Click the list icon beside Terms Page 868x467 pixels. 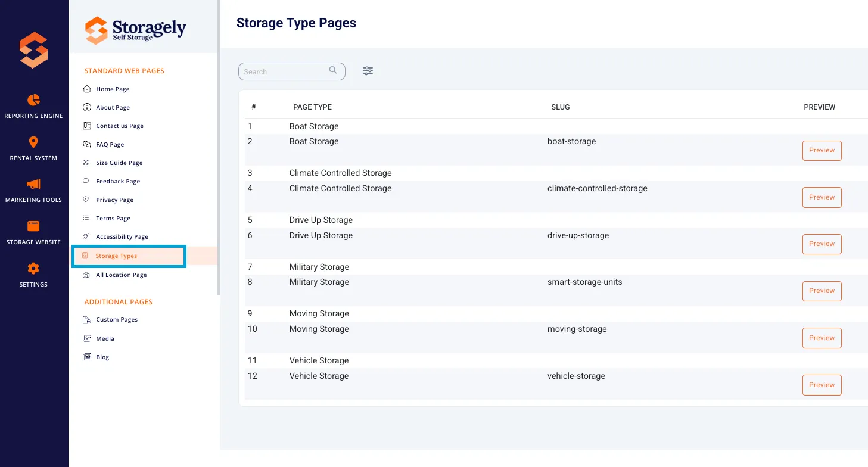click(x=86, y=218)
